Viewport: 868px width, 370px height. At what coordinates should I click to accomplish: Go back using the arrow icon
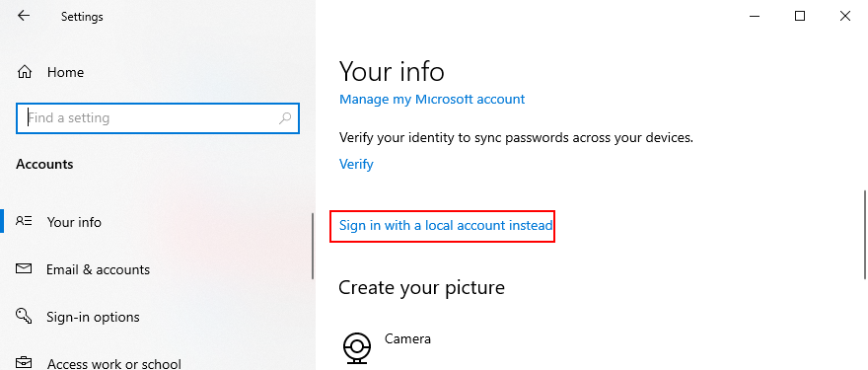tap(24, 16)
